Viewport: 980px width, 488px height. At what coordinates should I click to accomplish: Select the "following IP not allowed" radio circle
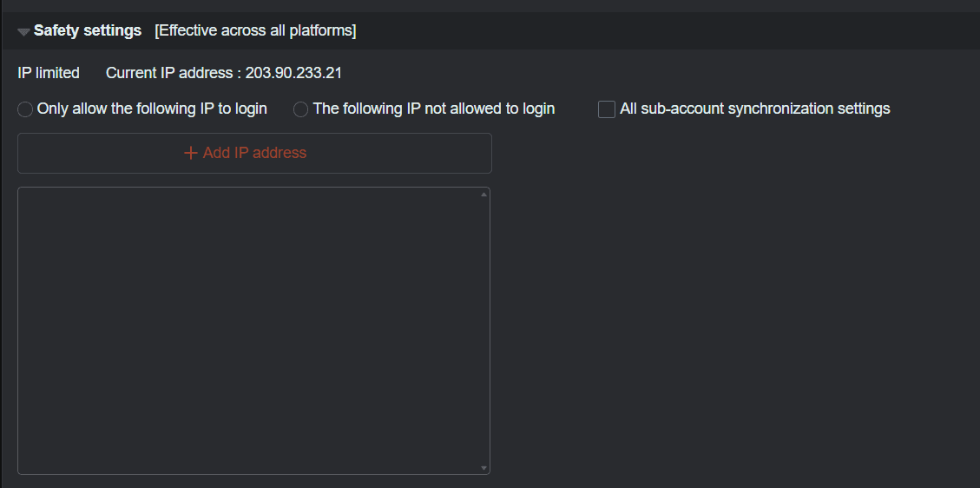[x=301, y=109]
